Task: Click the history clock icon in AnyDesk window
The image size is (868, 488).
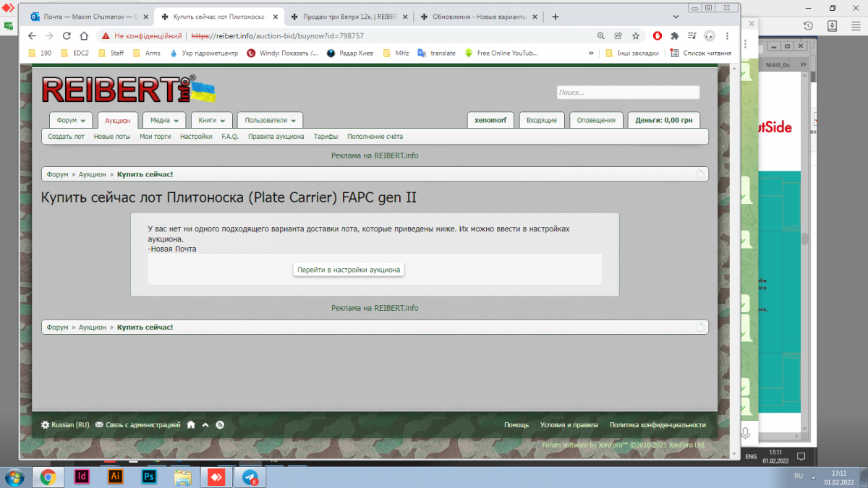Action: [809, 25]
